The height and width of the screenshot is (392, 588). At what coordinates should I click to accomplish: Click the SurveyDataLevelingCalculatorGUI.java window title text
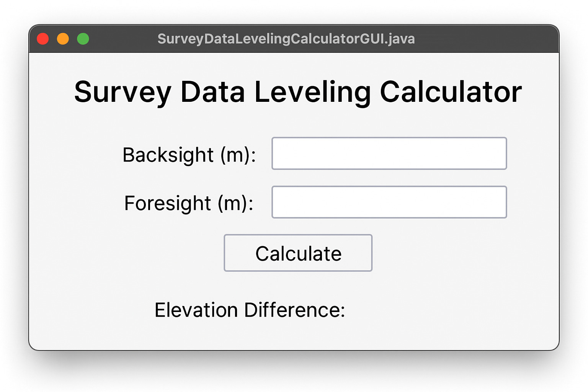click(x=286, y=39)
